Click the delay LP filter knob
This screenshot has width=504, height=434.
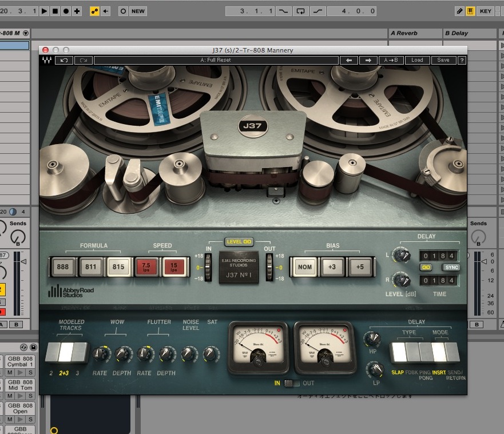376,370
